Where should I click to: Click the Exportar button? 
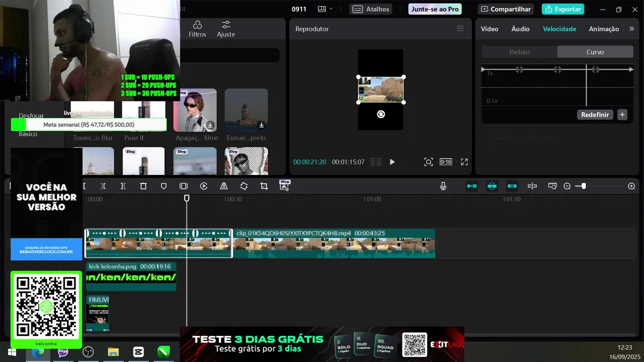pyautogui.click(x=563, y=9)
